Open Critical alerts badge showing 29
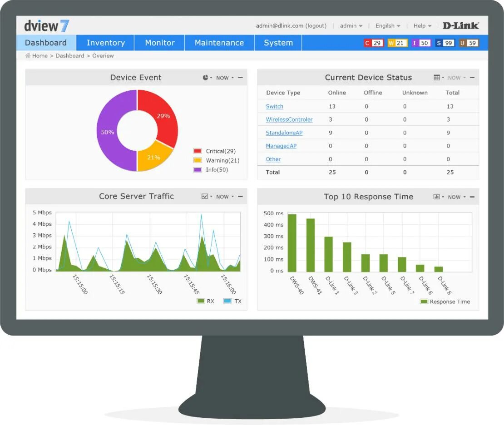504x425 pixels. click(374, 43)
